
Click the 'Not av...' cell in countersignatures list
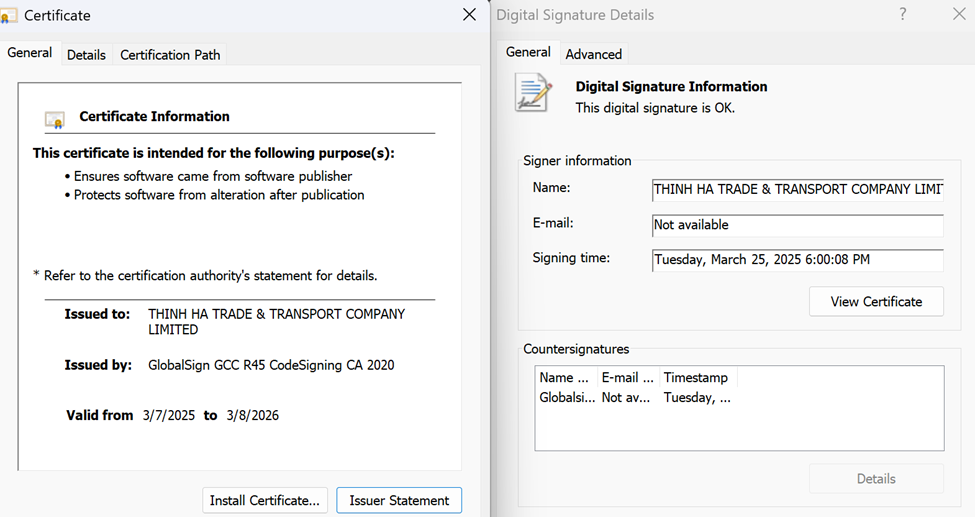(x=626, y=398)
